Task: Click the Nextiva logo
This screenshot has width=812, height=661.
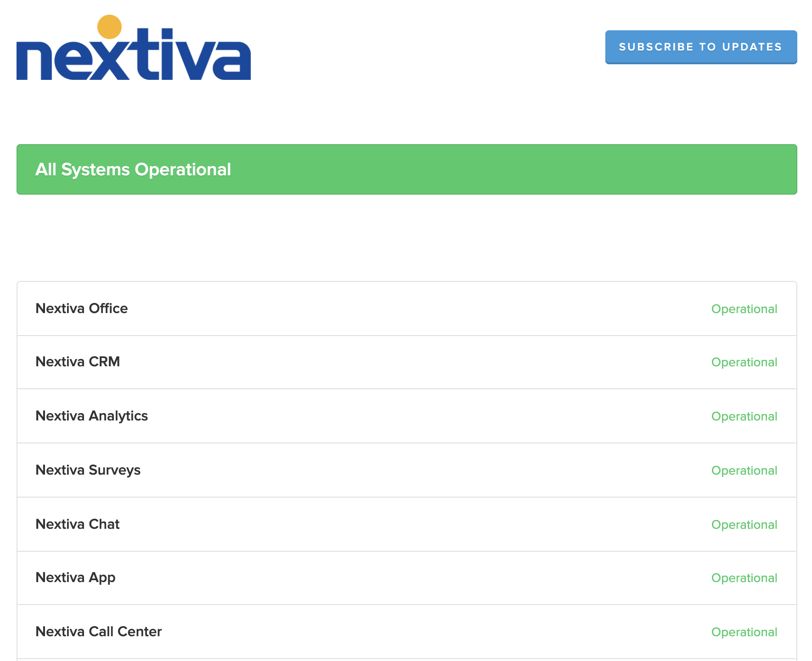Action: tap(134, 47)
